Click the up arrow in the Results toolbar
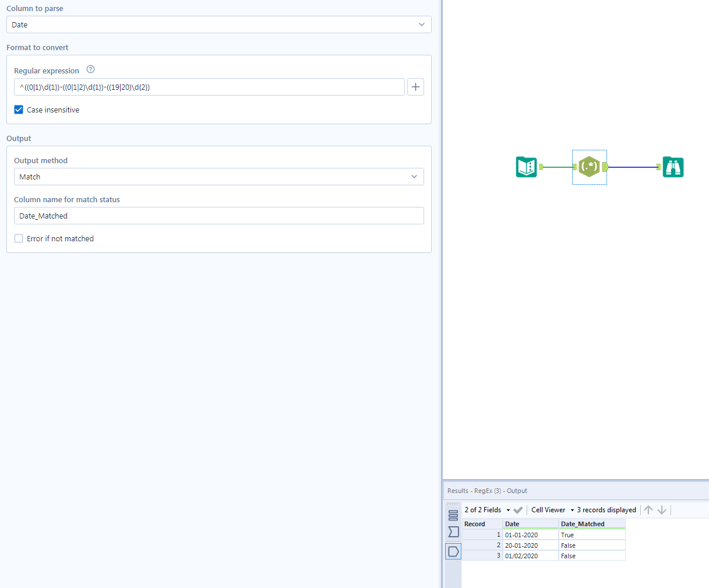 pos(648,509)
